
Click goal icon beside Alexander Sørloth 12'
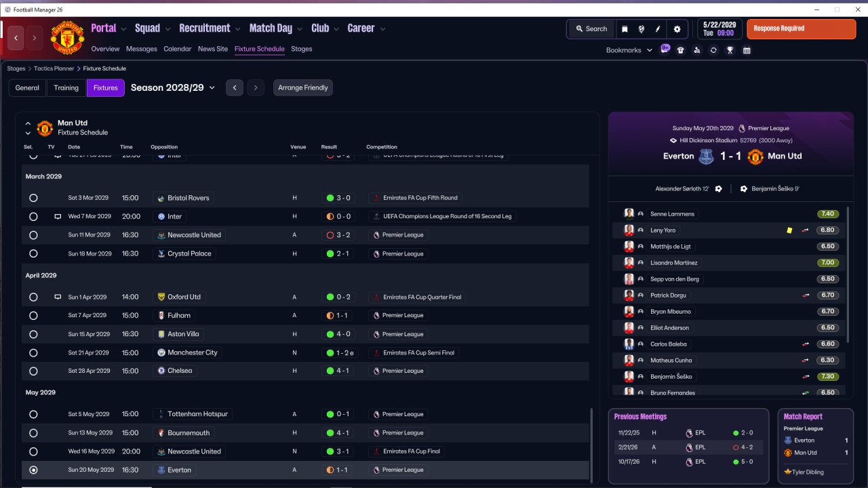coord(719,189)
